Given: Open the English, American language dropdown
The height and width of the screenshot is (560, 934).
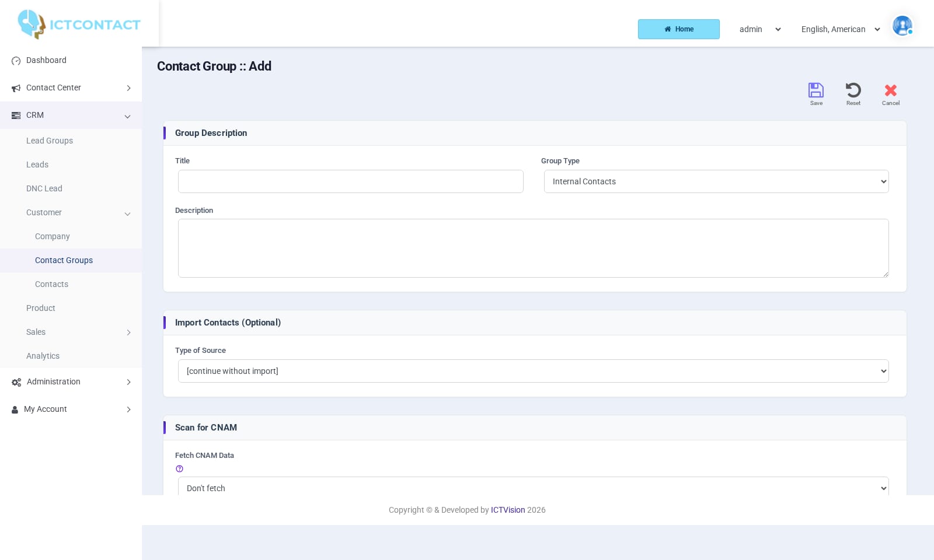Looking at the screenshot, I should point(841,29).
